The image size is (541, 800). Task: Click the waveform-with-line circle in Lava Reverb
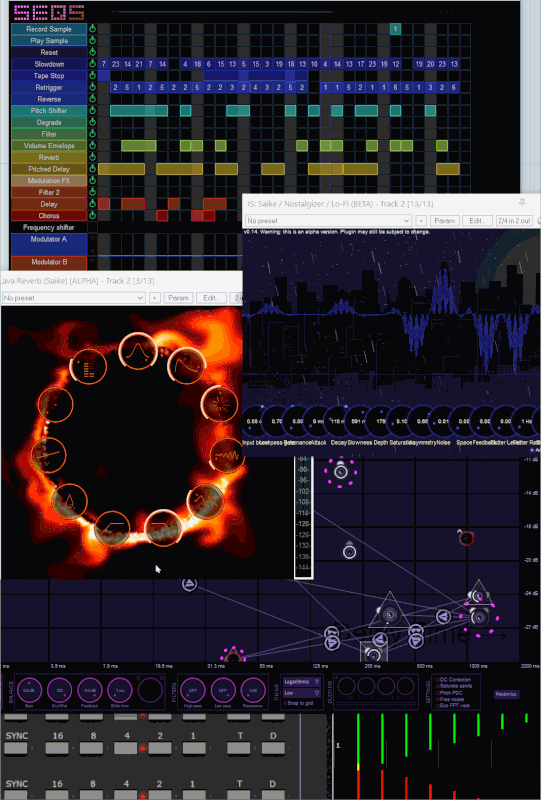205,501
